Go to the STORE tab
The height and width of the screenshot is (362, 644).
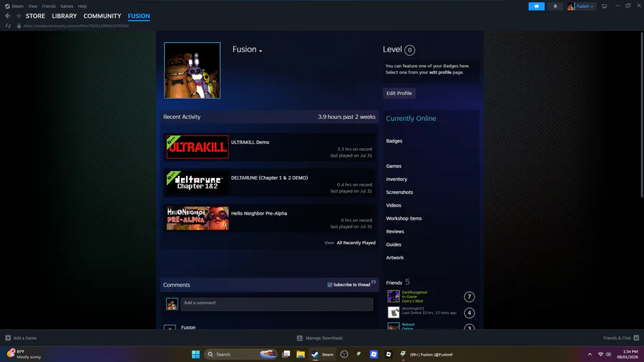(35, 16)
